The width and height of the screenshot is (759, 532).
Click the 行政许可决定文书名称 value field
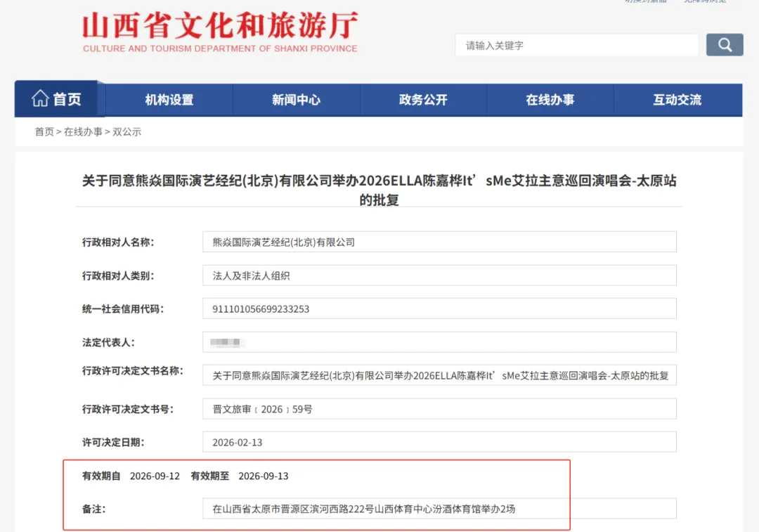(x=439, y=376)
